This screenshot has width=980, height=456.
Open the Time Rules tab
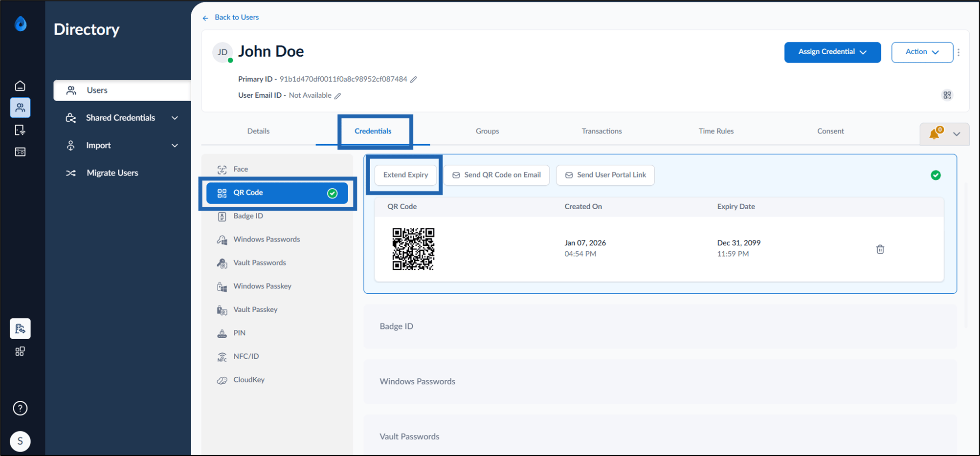(716, 131)
